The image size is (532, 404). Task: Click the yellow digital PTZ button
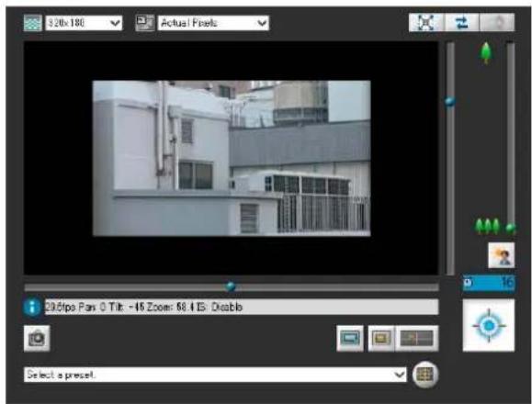pyautogui.click(x=381, y=338)
